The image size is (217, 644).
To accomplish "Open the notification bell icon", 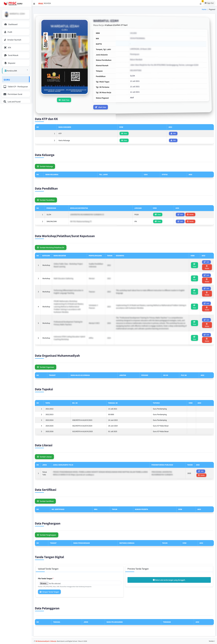I will [x=200, y=4].
